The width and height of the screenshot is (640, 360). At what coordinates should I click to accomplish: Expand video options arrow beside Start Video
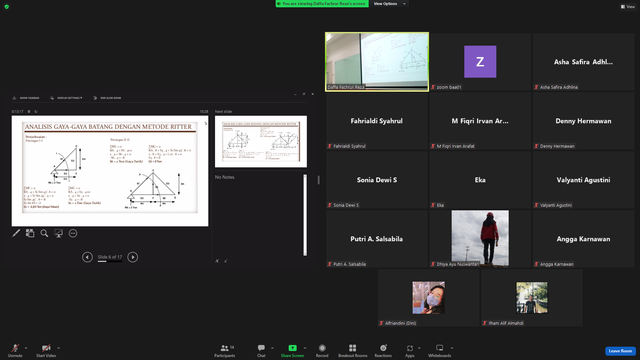coord(58,348)
